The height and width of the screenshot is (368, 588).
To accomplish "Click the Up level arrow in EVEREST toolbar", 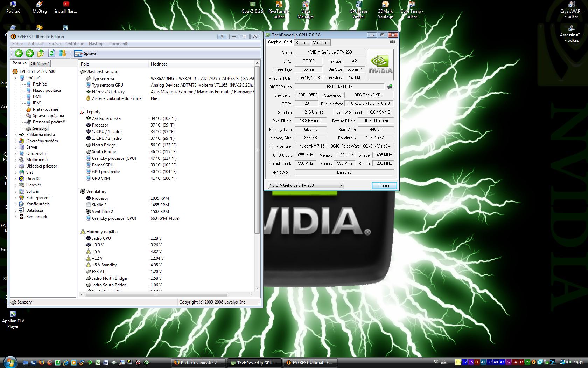I will [41, 53].
